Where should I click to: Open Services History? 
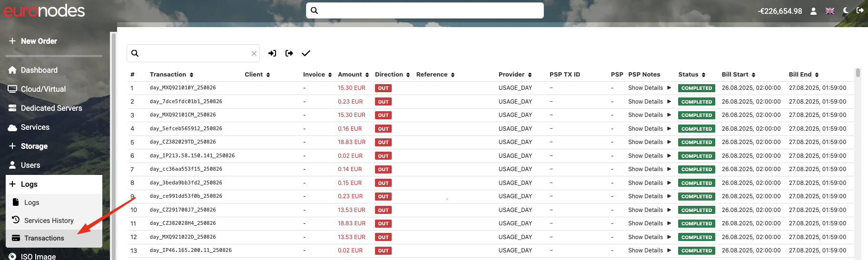54,220
